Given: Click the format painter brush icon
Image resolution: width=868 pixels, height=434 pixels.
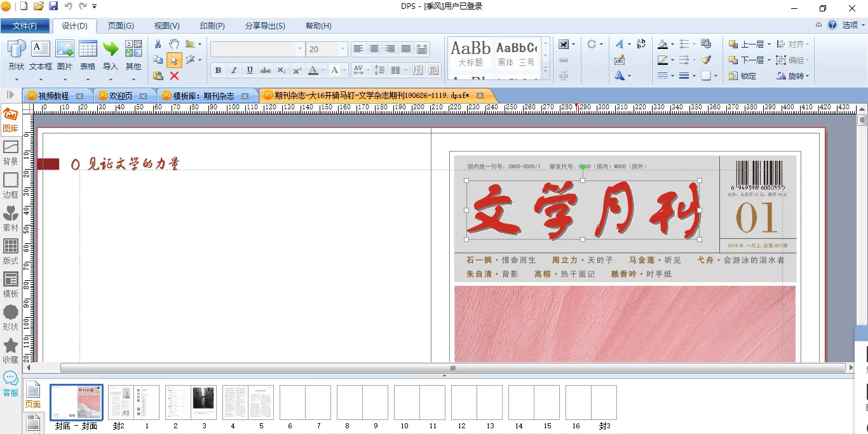Looking at the screenshot, I should coord(706,60).
